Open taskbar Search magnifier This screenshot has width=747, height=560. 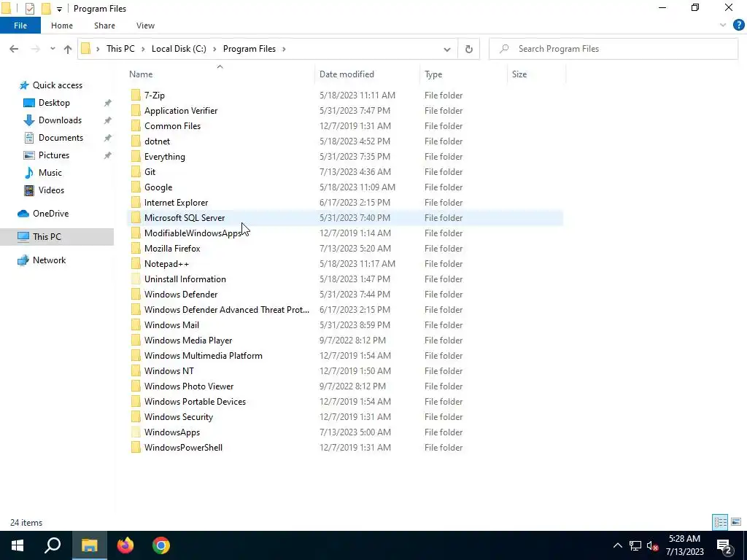point(53,545)
